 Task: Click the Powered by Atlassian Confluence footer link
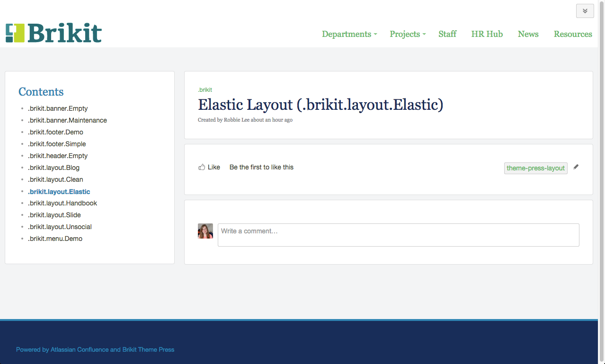[x=95, y=350]
